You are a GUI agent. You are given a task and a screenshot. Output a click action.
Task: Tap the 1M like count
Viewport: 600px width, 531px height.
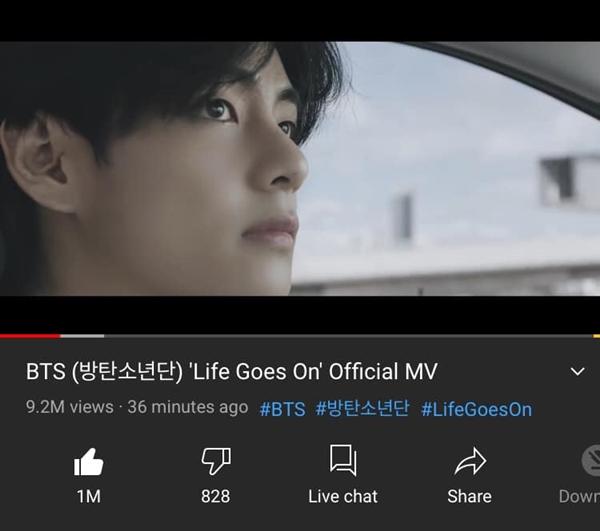point(89,497)
